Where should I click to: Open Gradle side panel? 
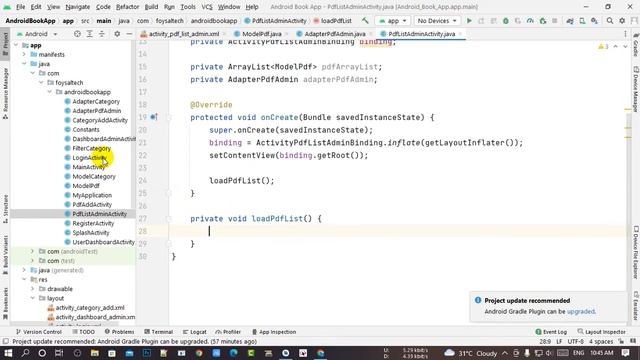[636, 45]
